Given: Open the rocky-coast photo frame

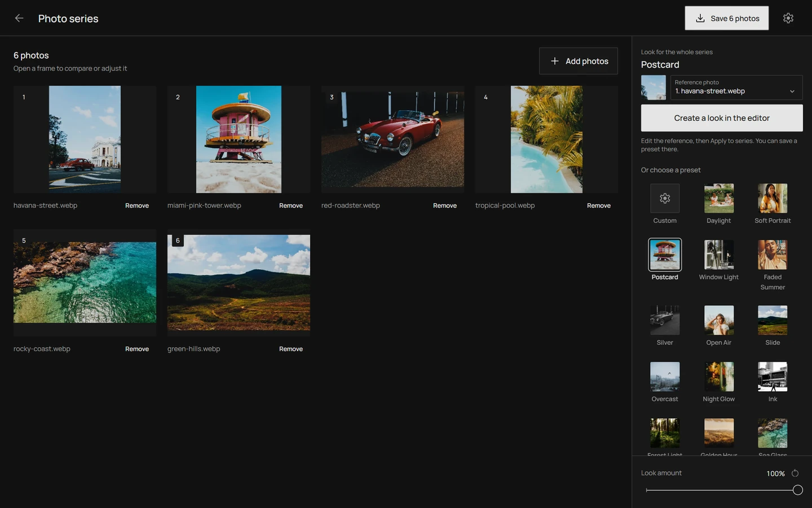Looking at the screenshot, I should pos(85,283).
